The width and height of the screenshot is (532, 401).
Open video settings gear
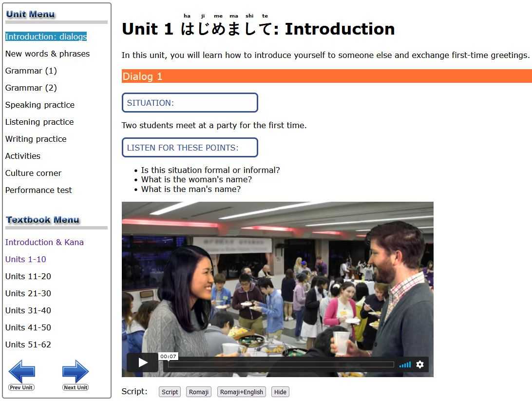[x=420, y=364]
